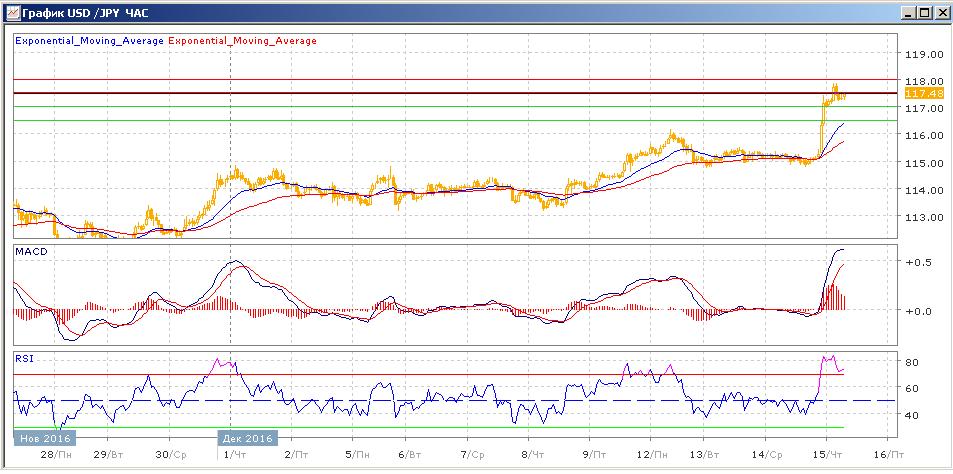The height and width of the screenshot is (474, 953).
Task: Close the USD/JPY chart window
Action: pos(940,13)
